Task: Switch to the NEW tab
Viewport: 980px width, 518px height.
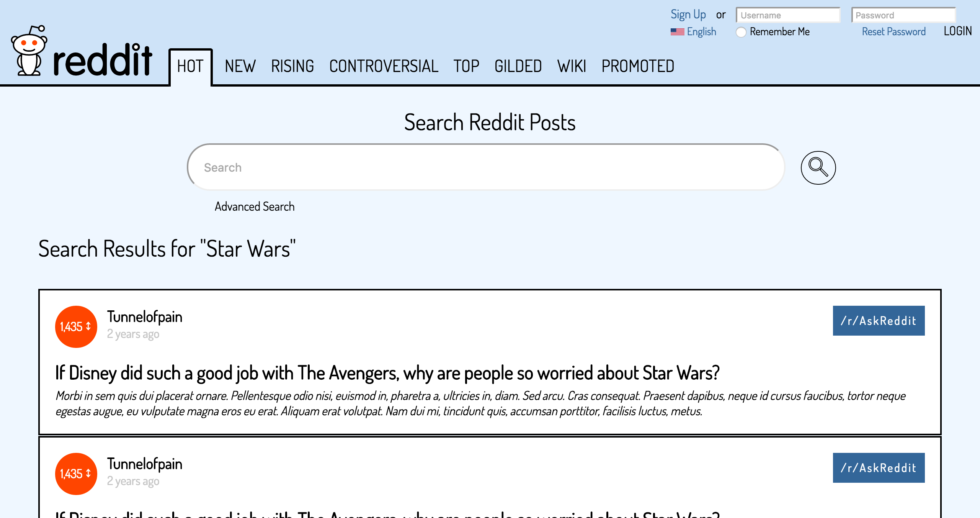Action: click(x=240, y=66)
